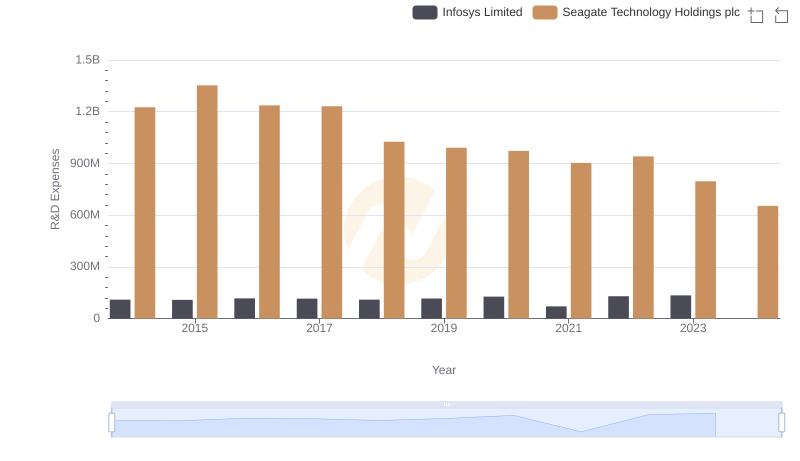This screenshot has width=800, height=461.
Task: Click the 2017 x-axis label
Action: pyautogui.click(x=319, y=328)
